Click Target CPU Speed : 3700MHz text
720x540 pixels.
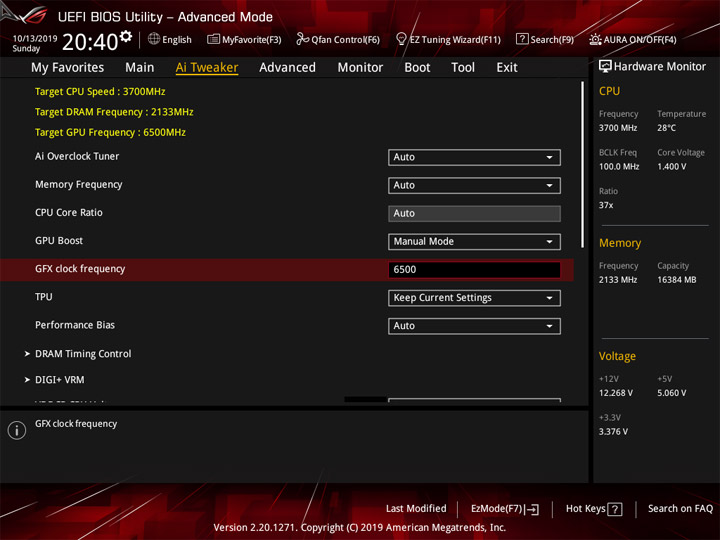(100, 91)
